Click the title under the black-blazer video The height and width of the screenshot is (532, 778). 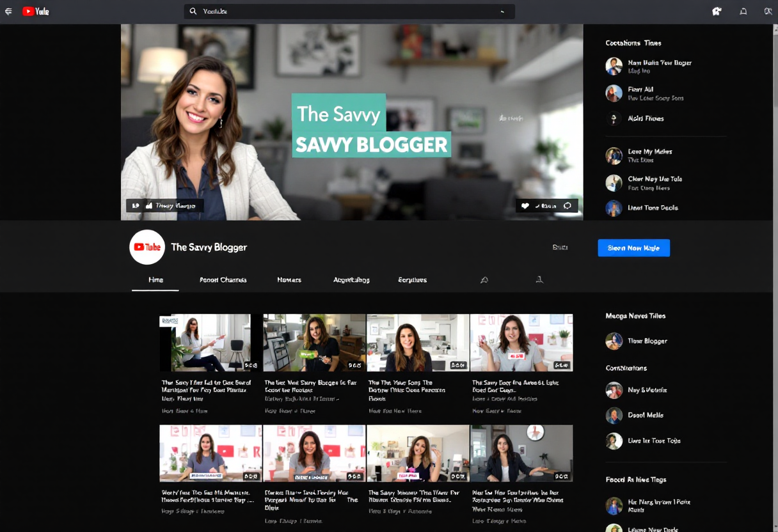518,496
